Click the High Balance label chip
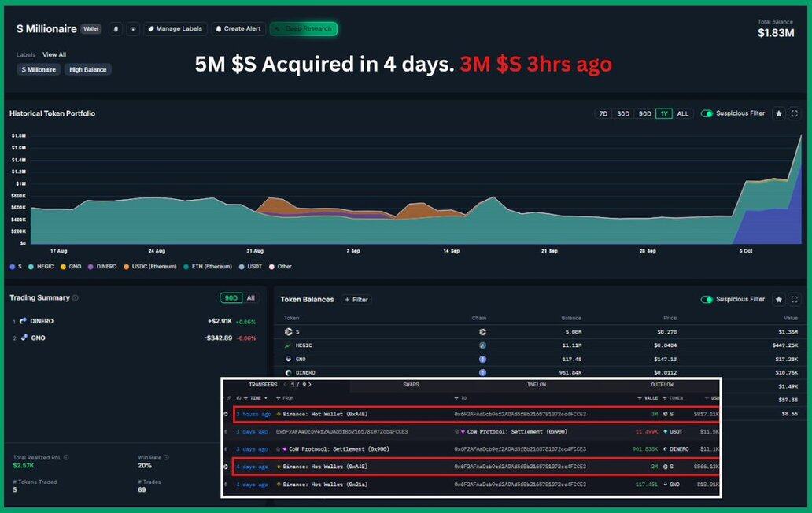The width and height of the screenshot is (812, 513). click(x=87, y=70)
